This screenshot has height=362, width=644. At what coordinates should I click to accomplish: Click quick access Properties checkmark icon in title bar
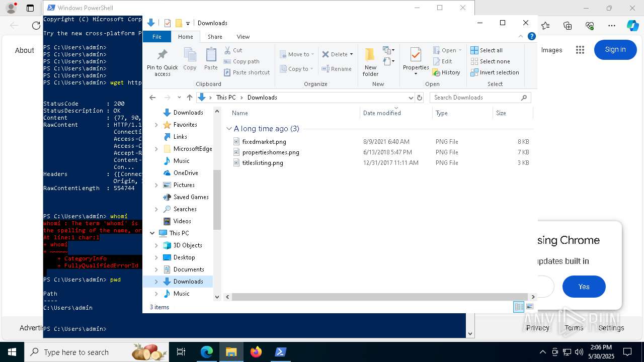click(x=168, y=23)
